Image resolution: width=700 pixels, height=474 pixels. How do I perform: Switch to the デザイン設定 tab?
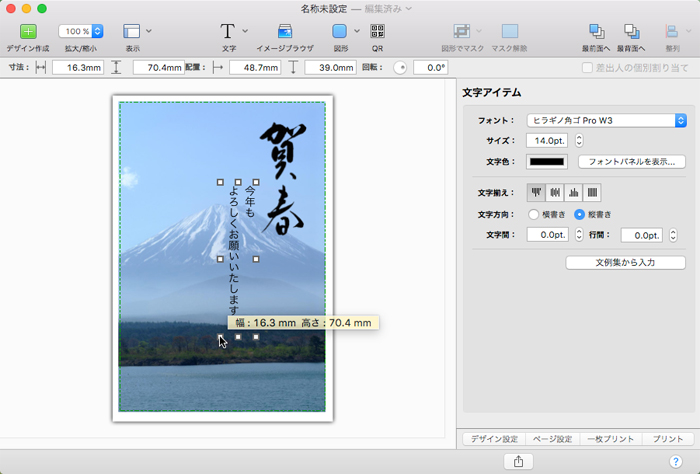[x=496, y=439]
